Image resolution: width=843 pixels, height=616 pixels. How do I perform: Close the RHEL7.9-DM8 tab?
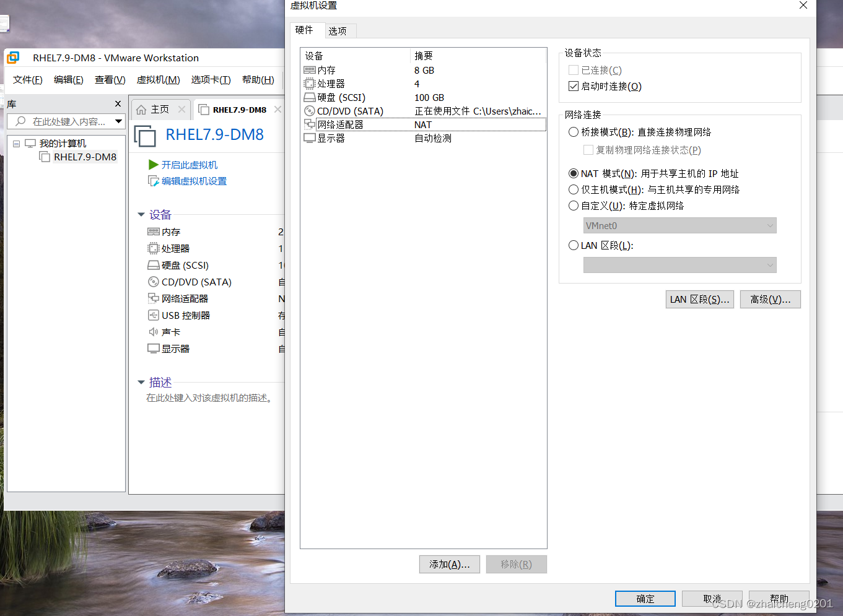(277, 110)
